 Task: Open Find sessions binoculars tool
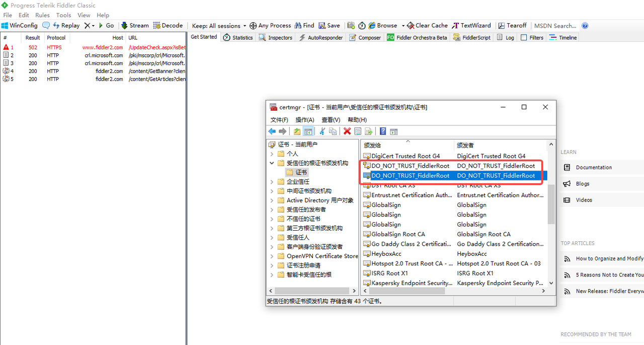click(x=304, y=26)
